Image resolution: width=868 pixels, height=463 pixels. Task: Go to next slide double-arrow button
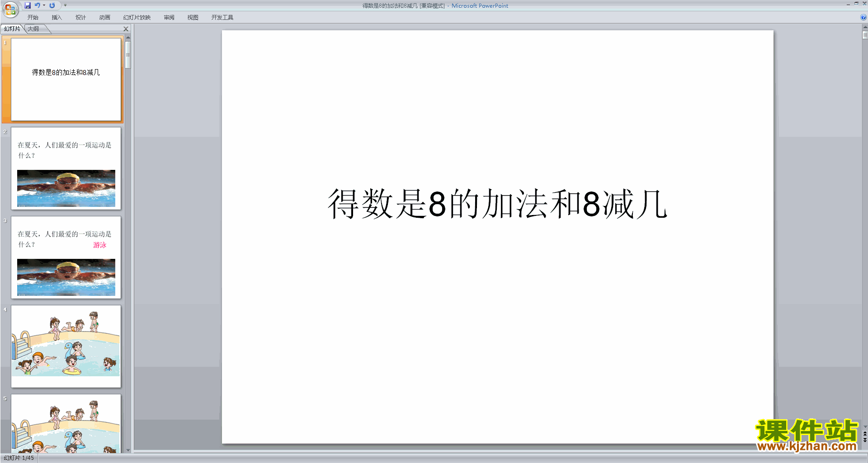click(x=865, y=440)
